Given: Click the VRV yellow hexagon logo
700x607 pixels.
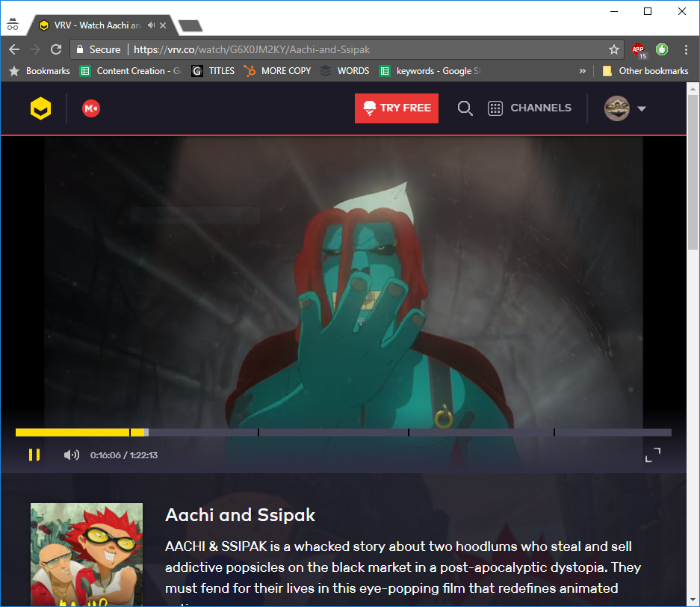Looking at the screenshot, I should click(x=40, y=108).
